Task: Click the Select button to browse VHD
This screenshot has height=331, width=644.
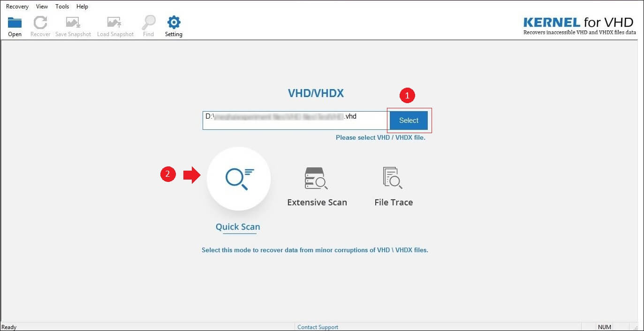Action: click(409, 120)
